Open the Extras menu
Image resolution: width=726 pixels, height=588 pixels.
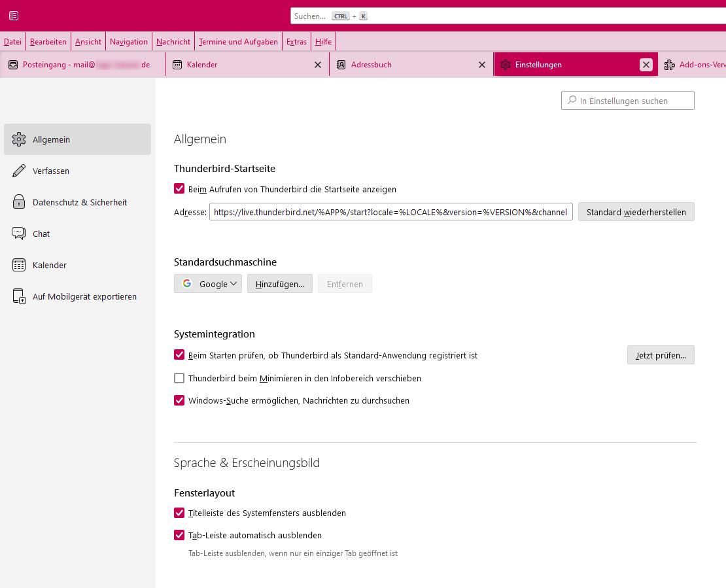point(296,42)
